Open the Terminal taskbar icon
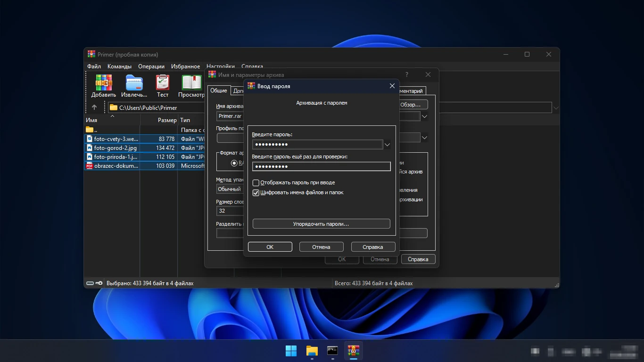Viewport: 644px width, 362px height. (333, 351)
